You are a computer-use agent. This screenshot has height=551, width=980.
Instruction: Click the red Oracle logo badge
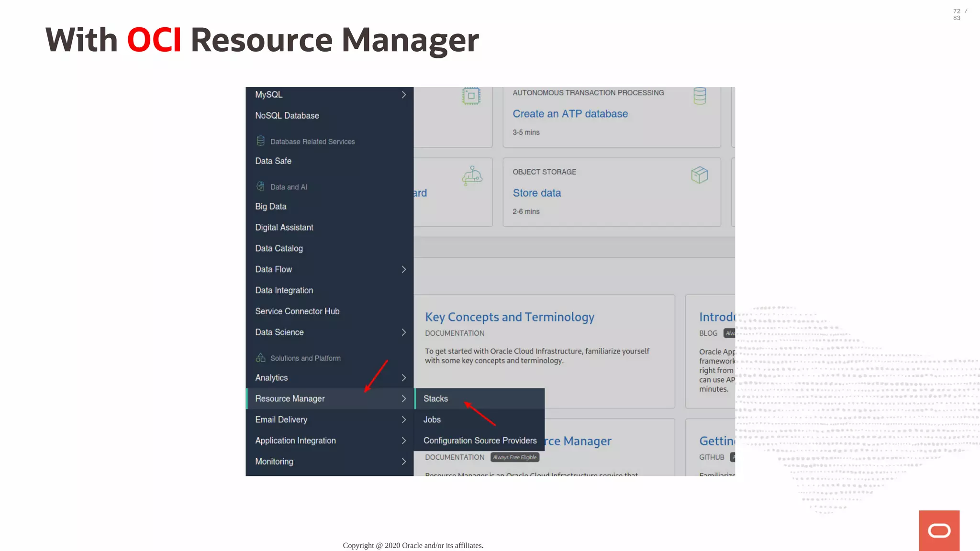click(939, 530)
